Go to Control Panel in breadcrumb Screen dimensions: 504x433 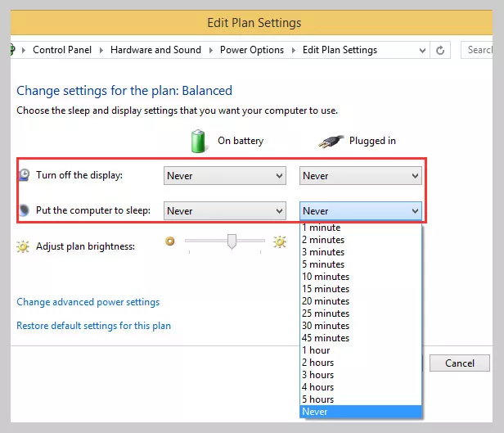pyautogui.click(x=62, y=50)
